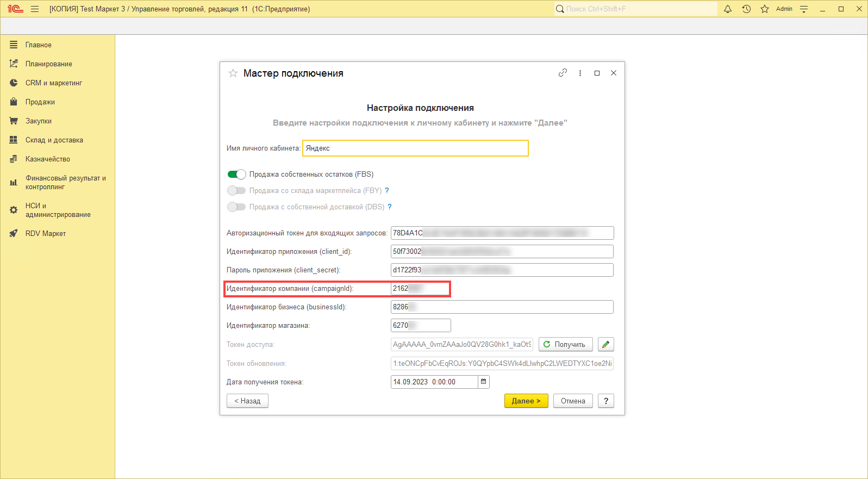Viewport: 868px width, 479px height.
Task: Click help question mark next to FBY
Action: (x=387, y=191)
